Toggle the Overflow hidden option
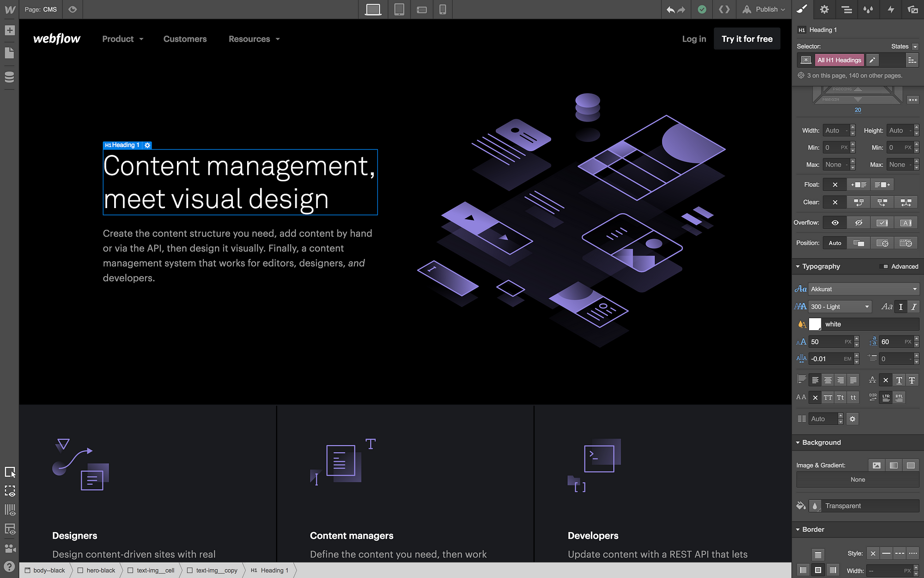Viewport: 924px width, 578px height. coord(859,222)
